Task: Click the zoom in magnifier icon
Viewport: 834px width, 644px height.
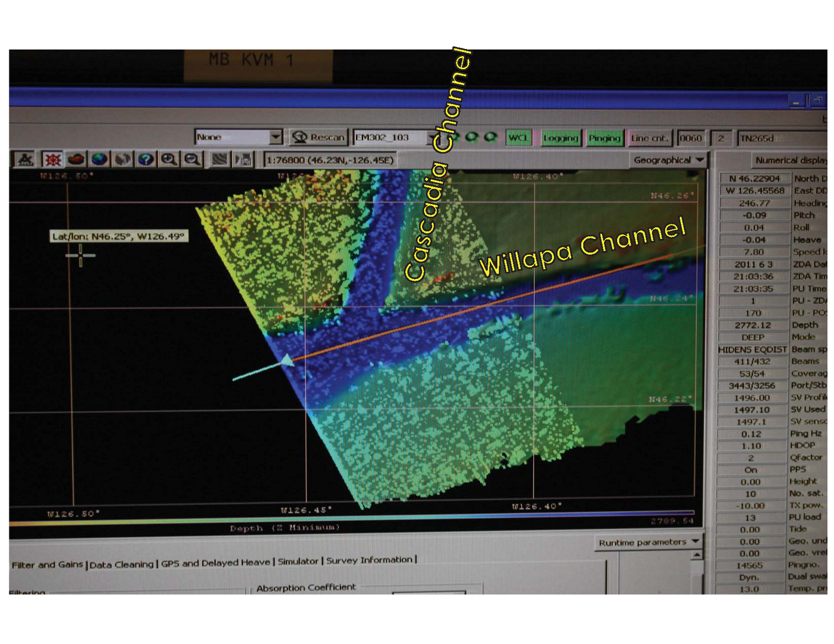Action: (168, 159)
